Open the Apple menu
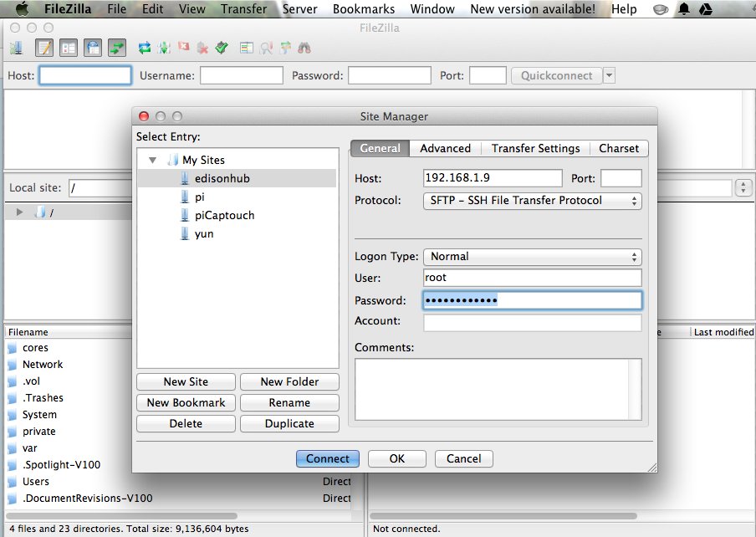 pyautogui.click(x=23, y=8)
